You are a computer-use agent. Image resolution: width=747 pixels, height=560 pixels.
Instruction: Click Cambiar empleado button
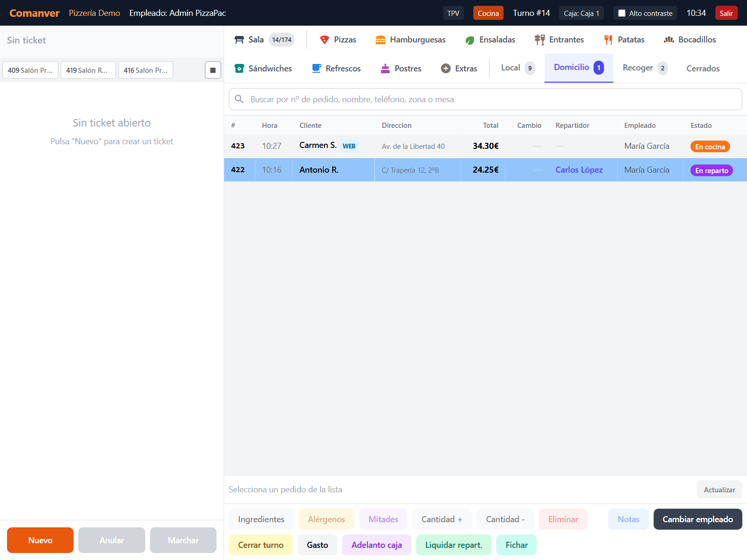click(x=698, y=519)
